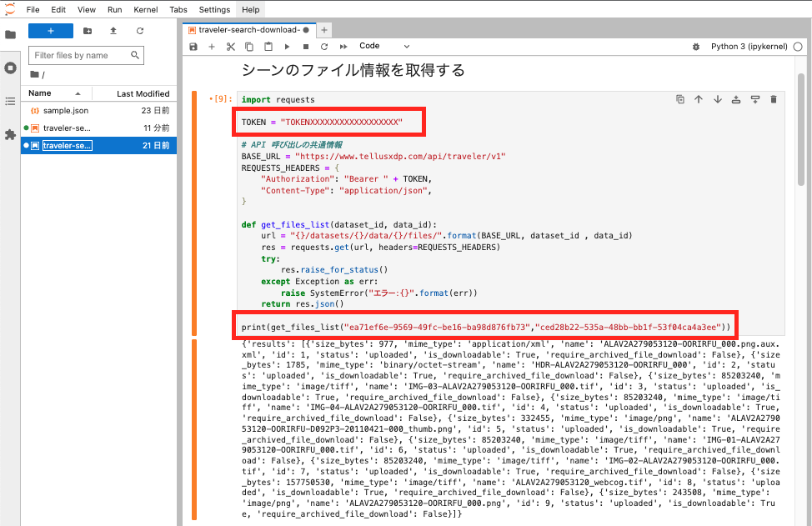Click the blue New Launcher plus button
This screenshot has width=812, height=526.
[x=51, y=31]
